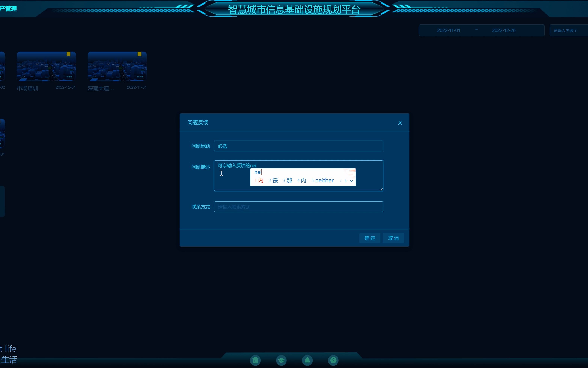Click the 深南大道… card title
Screen dimensions: 588x368
[101, 88]
